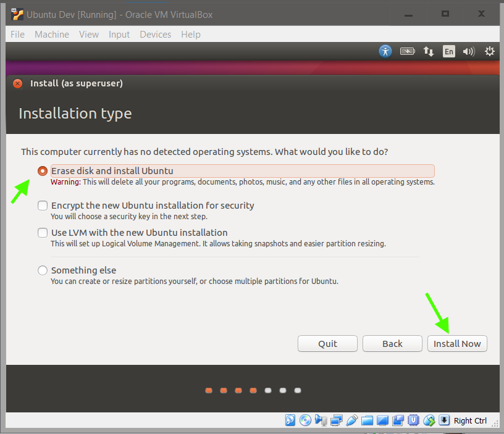Click the audio speaker and microphone status icon
This screenshot has height=434, width=504.
click(x=321, y=420)
